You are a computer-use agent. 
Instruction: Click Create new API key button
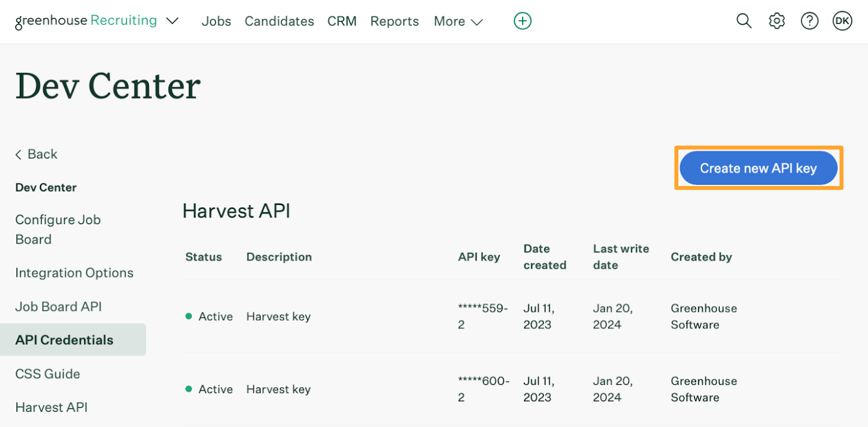[x=759, y=168]
